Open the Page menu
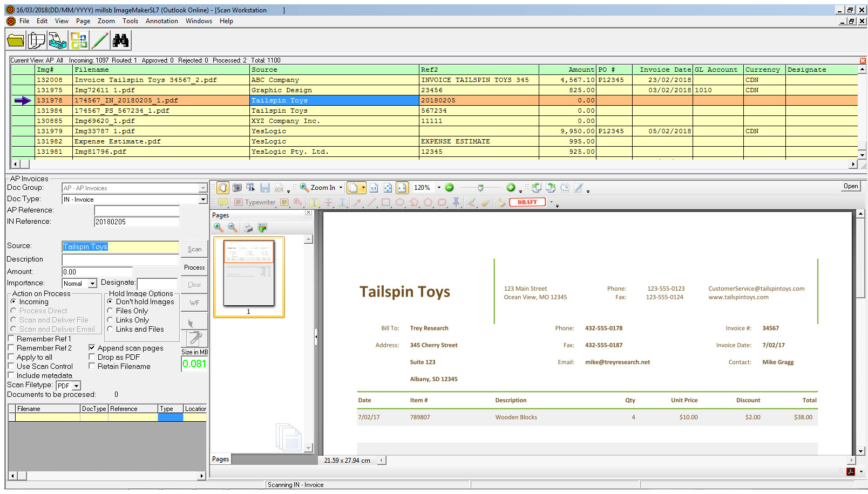 coord(83,21)
